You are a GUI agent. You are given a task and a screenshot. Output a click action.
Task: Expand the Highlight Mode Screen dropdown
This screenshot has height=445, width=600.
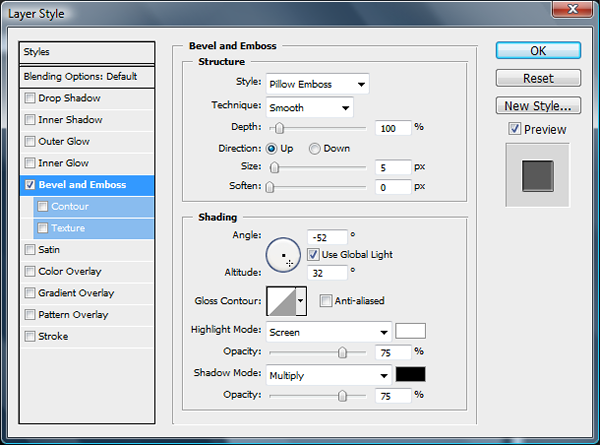point(328,331)
